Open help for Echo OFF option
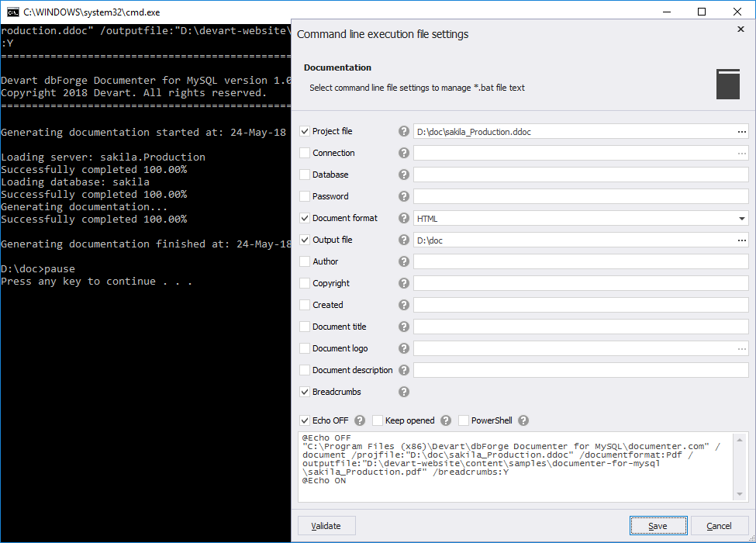The image size is (756, 543). [360, 420]
